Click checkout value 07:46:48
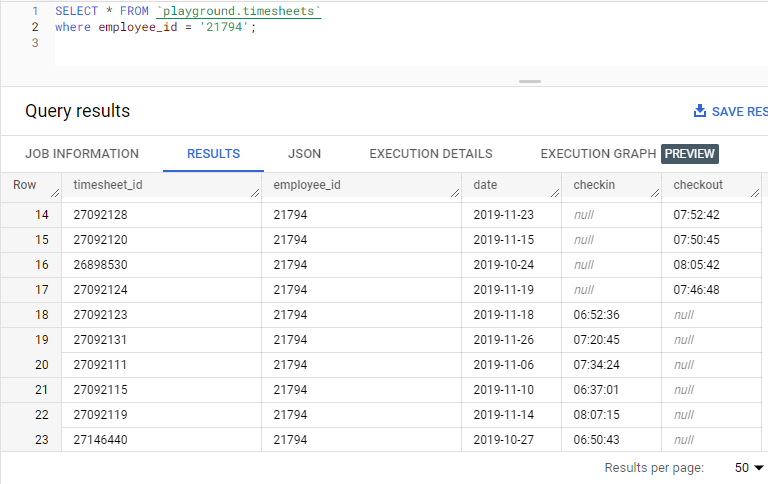This screenshot has height=484, width=768. [x=696, y=290]
